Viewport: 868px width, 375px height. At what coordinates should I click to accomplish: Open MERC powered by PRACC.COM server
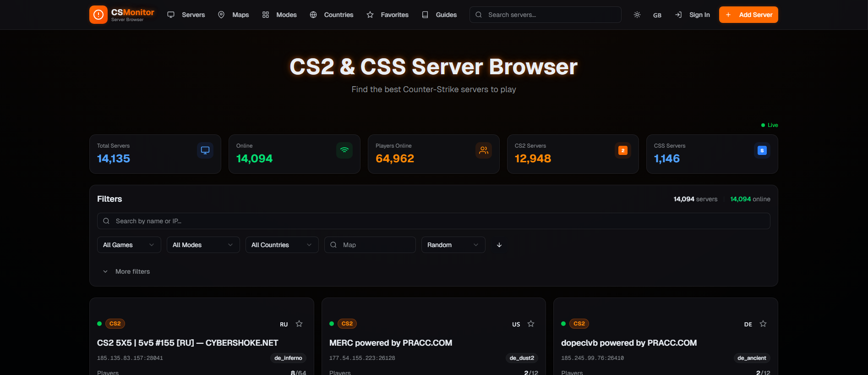[x=391, y=343]
